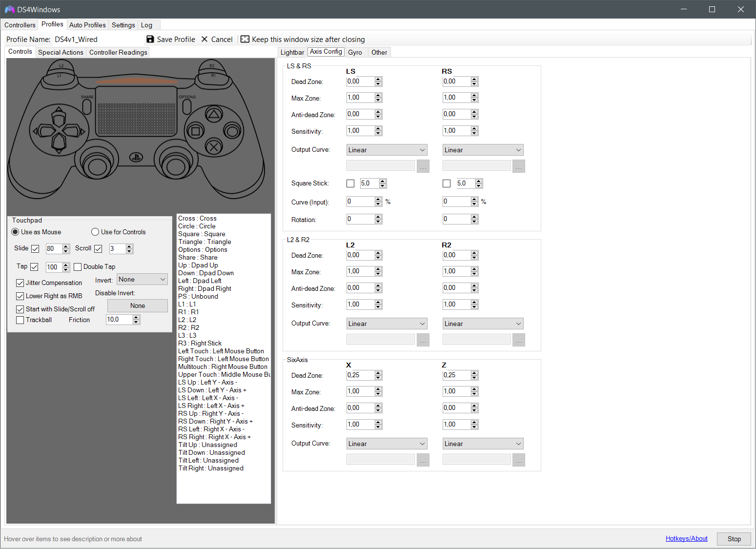
Task: Select the Use for Controls radio button
Action: click(x=95, y=232)
